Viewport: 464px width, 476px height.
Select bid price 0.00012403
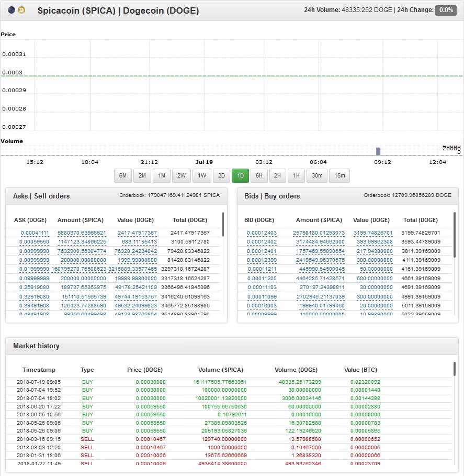click(x=262, y=233)
